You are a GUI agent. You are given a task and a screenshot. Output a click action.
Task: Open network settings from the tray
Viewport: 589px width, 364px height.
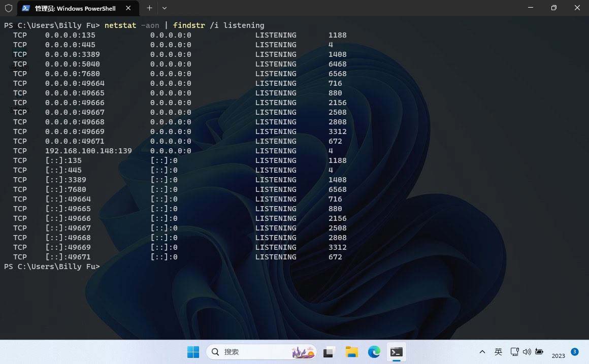point(515,352)
